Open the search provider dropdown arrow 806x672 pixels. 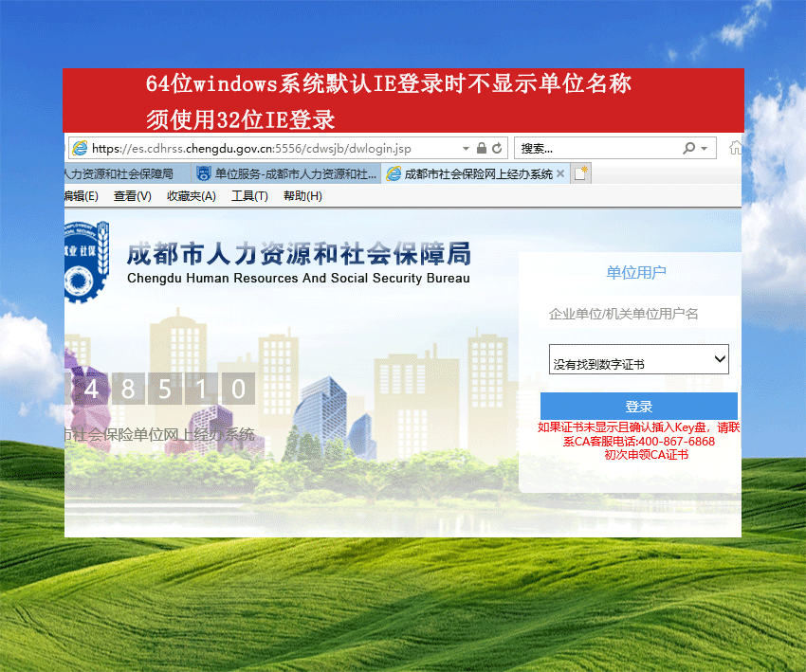(x=705, y=149)
